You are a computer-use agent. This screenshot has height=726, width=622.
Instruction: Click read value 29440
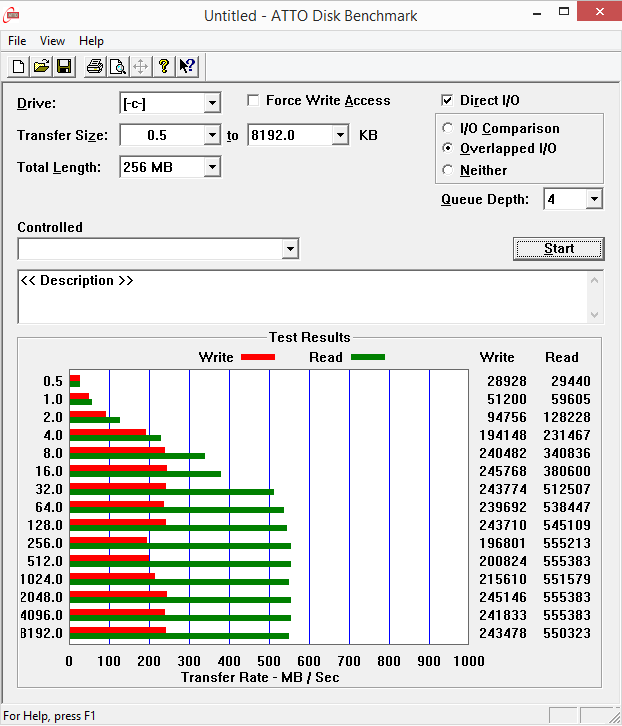(571, 381)
